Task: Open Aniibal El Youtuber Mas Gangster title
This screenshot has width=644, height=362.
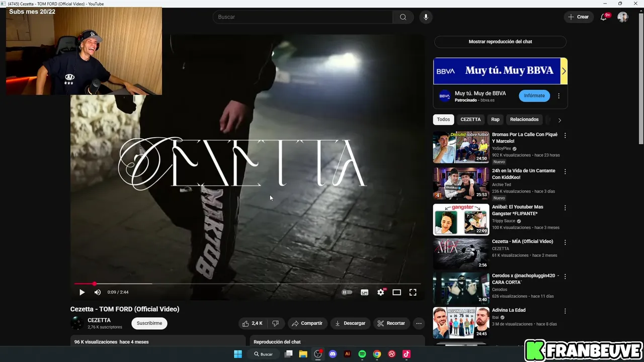Action: click(x=518, y=210)
